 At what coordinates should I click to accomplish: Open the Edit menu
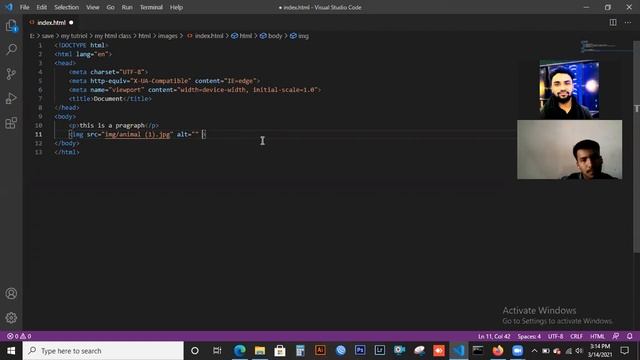[x=42, y=7]
